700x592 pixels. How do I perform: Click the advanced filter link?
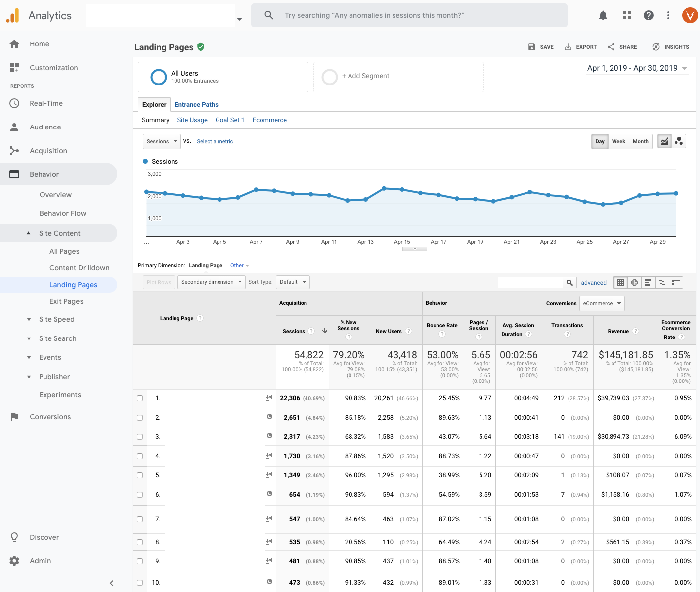tap(593, 283)
